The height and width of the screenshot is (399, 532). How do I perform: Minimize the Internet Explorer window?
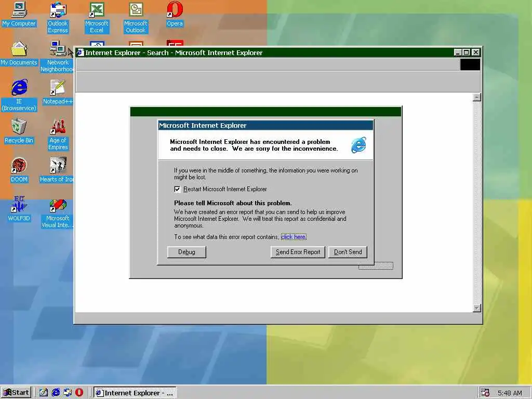458,52
